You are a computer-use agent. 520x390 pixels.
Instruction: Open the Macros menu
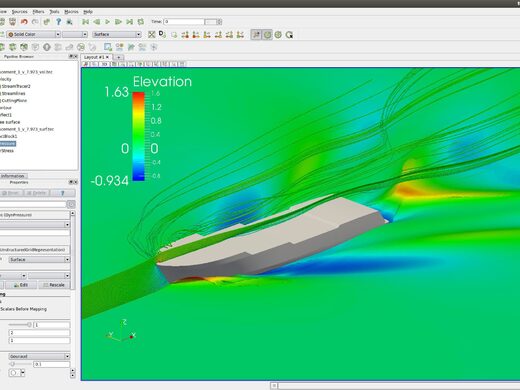pyautogui.click(x=71, y=12)
